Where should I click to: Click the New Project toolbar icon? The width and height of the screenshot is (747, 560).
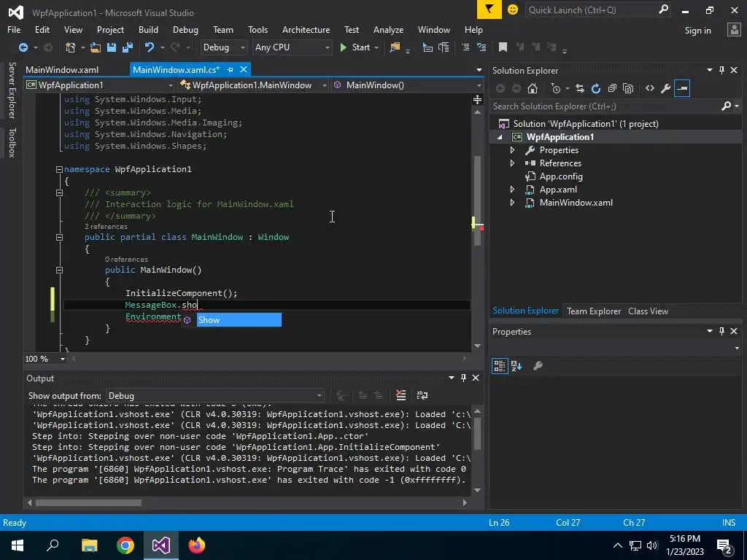point(71,47)
